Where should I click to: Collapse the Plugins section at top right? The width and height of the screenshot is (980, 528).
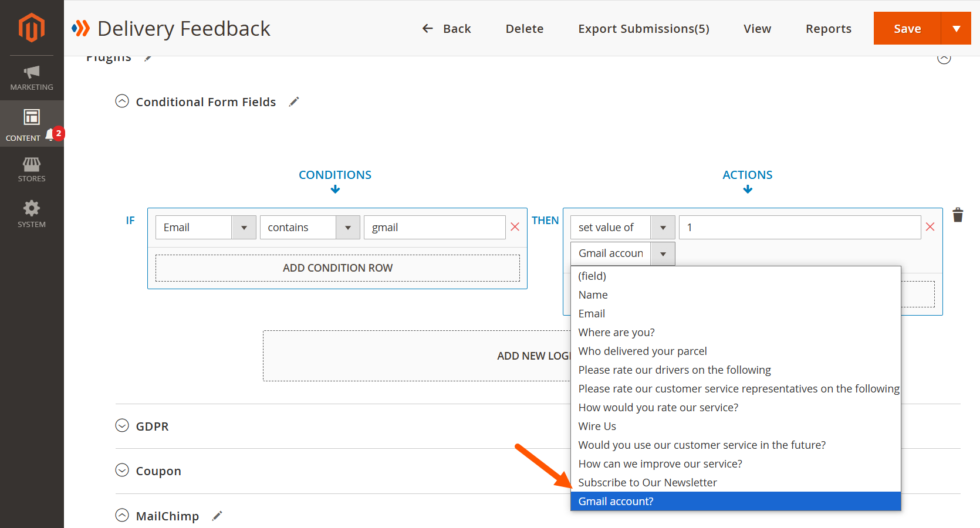coord(944,59)
